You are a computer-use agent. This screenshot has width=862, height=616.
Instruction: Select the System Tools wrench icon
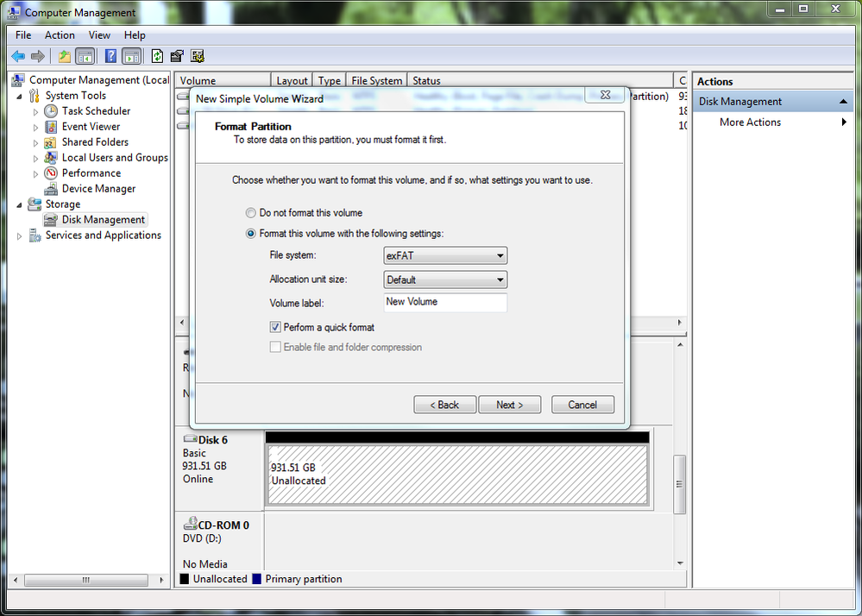click(35, 96)
